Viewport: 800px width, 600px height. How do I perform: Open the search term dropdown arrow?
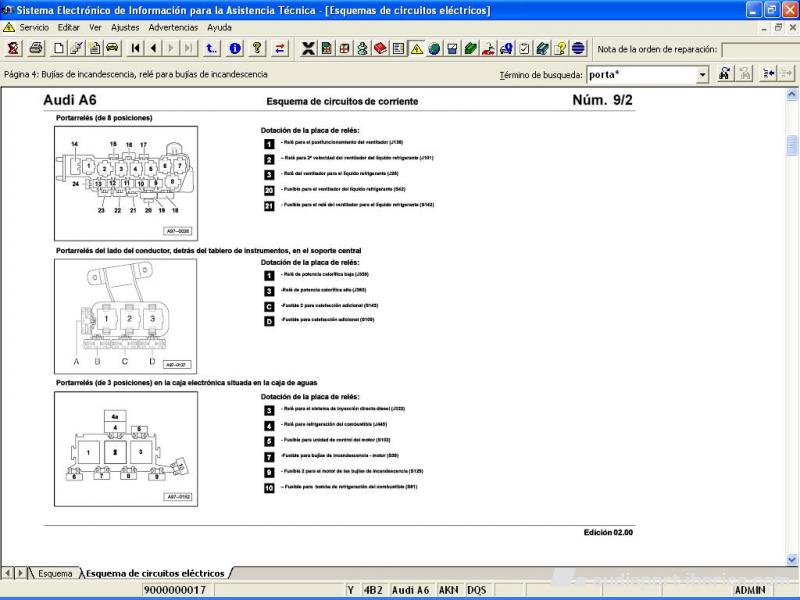click(703, 75)
